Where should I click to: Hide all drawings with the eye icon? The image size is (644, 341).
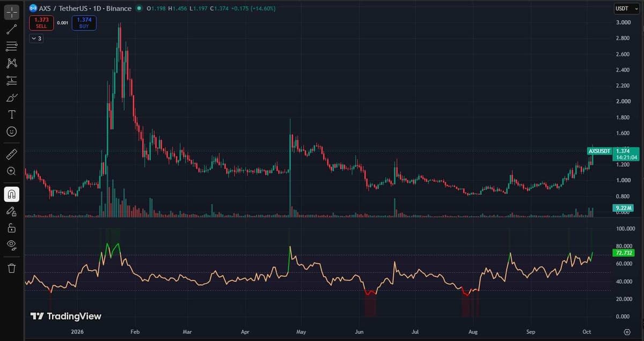[12, 245]
